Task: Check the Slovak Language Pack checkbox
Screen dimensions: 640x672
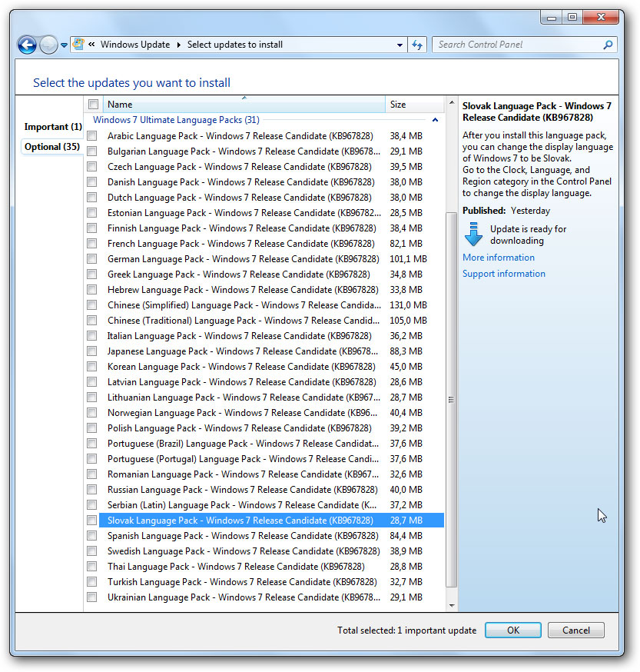Action: (x=91, y=521)
